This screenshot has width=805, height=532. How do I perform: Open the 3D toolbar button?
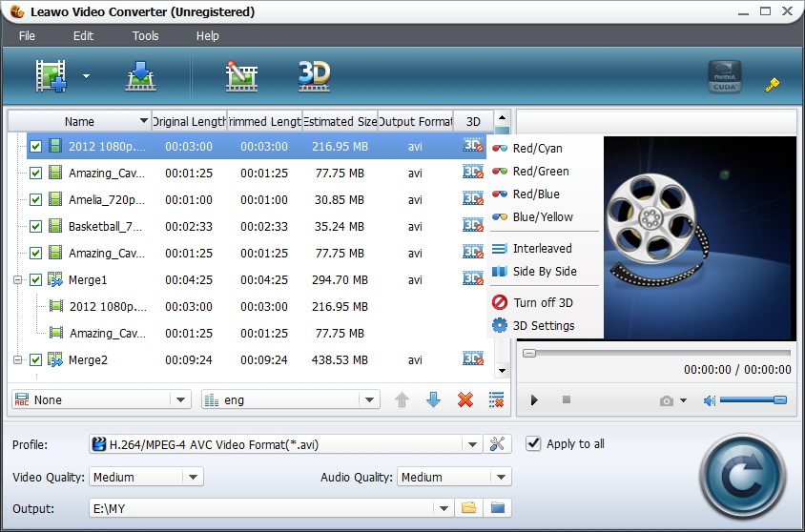coord(313,75)
